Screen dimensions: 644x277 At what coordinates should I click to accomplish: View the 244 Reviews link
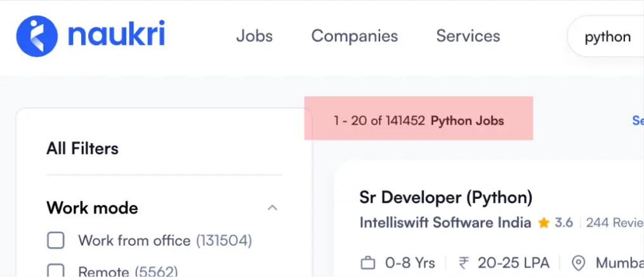coord(614,223)
